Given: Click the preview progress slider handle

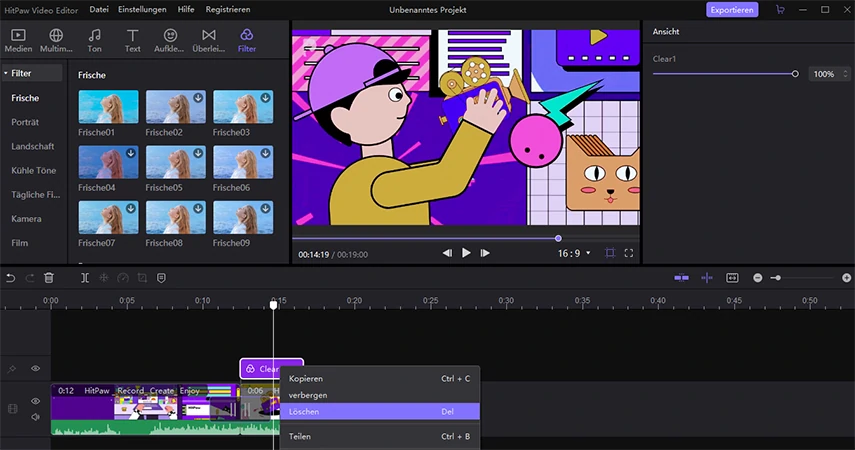Looking at the screenshot, I should tap(558, 238).
